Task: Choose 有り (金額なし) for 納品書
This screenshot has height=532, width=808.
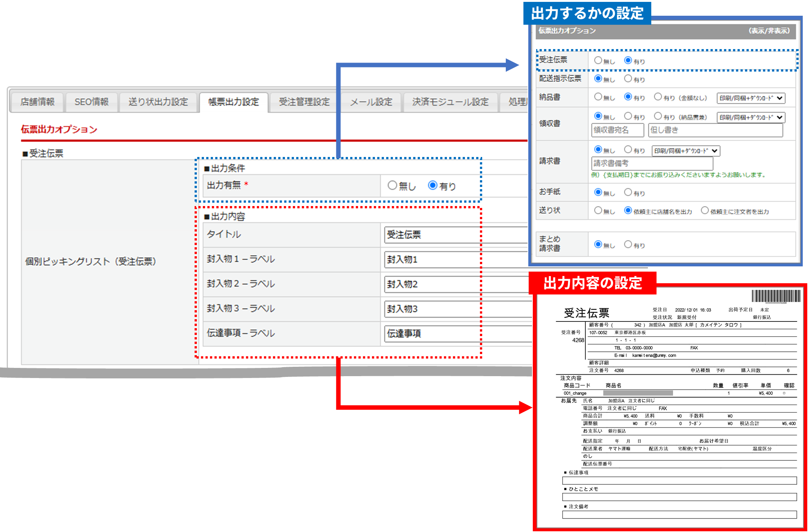Action: click(658, 97)
